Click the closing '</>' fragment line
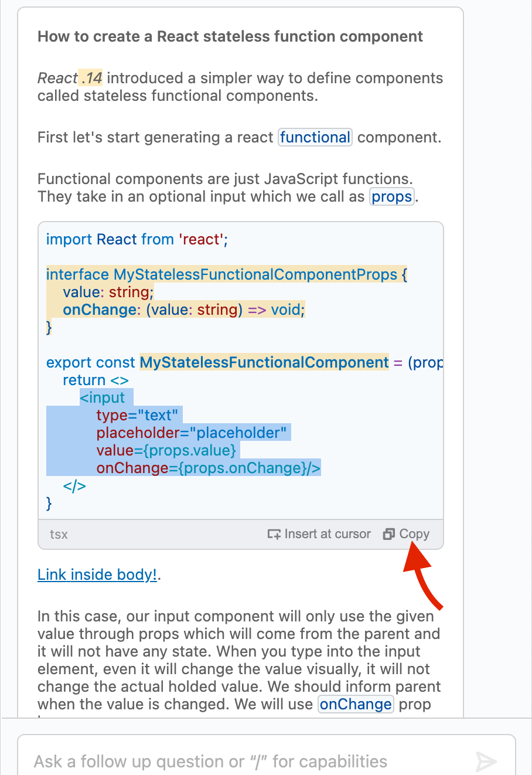This screenshot has width=532, height=775. pos(74,485)
